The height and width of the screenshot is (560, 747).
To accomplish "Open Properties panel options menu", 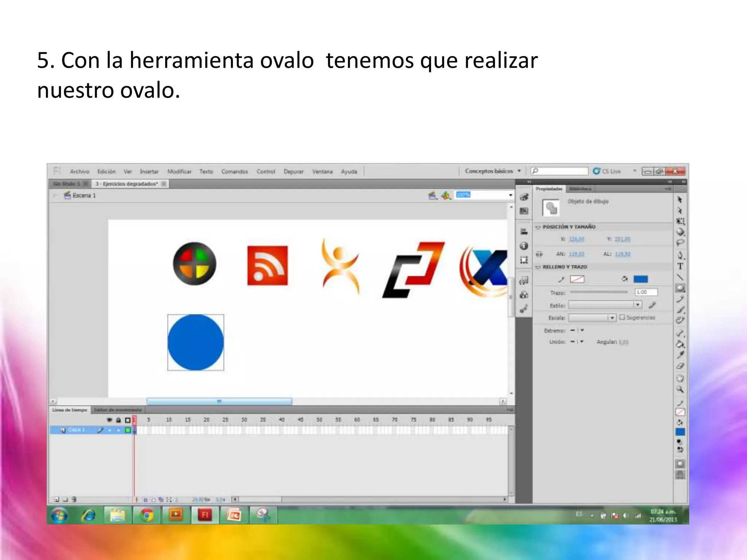I will (667, 189).
